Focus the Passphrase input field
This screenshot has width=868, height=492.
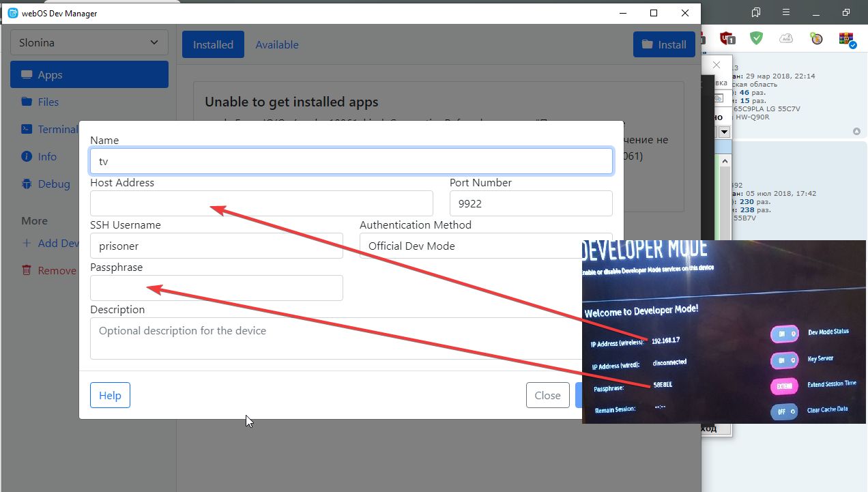[216, 288]
